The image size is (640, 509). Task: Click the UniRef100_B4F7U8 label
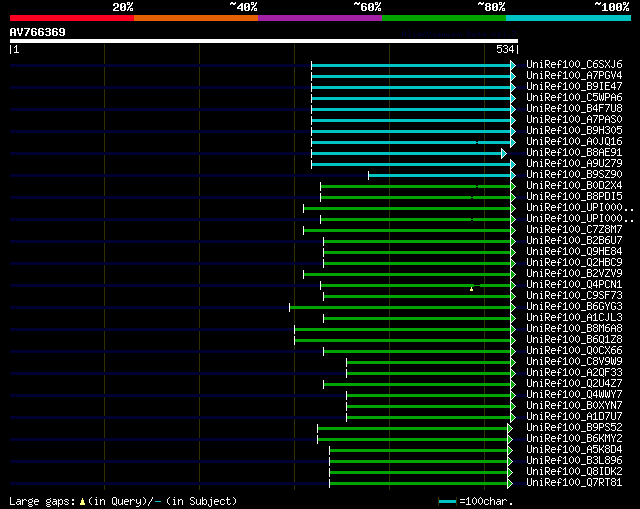pos(574,109)
